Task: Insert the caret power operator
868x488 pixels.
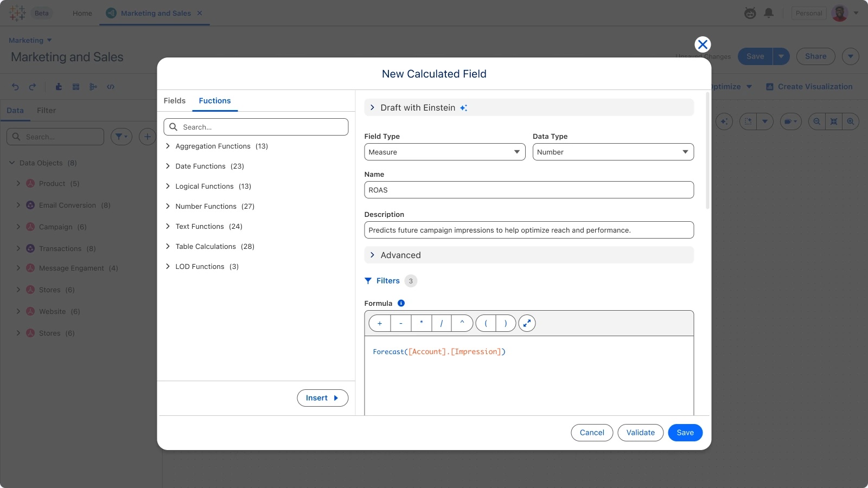Action: pyautogui.click(x=462, y=323)
